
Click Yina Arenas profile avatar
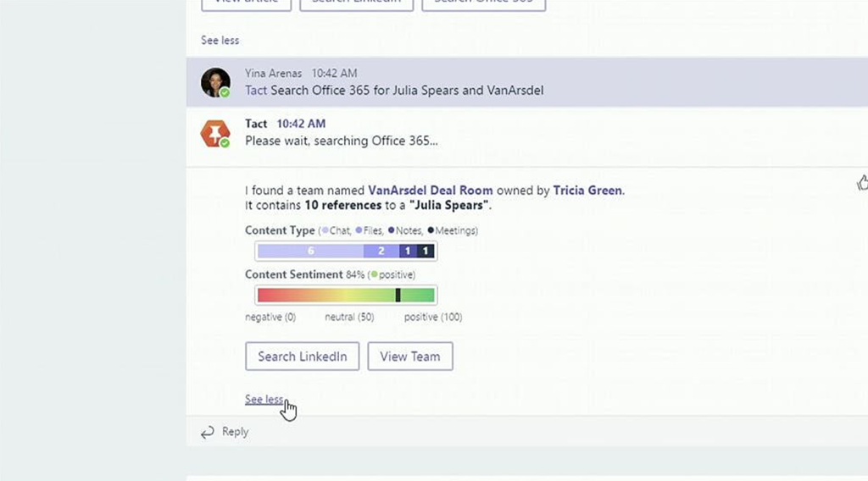pyautogui.click(x=215, y=82)
